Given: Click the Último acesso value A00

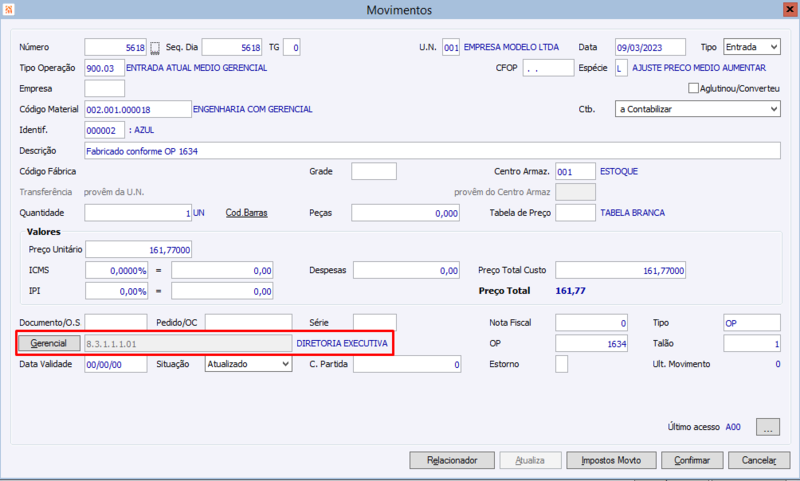Looking at the screenshot, I should pos(733,427).
